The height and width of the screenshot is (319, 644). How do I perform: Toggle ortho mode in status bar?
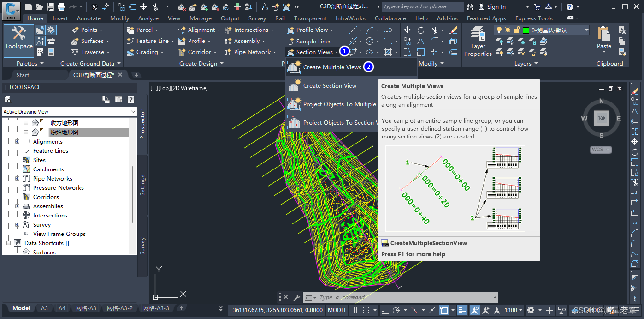[384, 310]
